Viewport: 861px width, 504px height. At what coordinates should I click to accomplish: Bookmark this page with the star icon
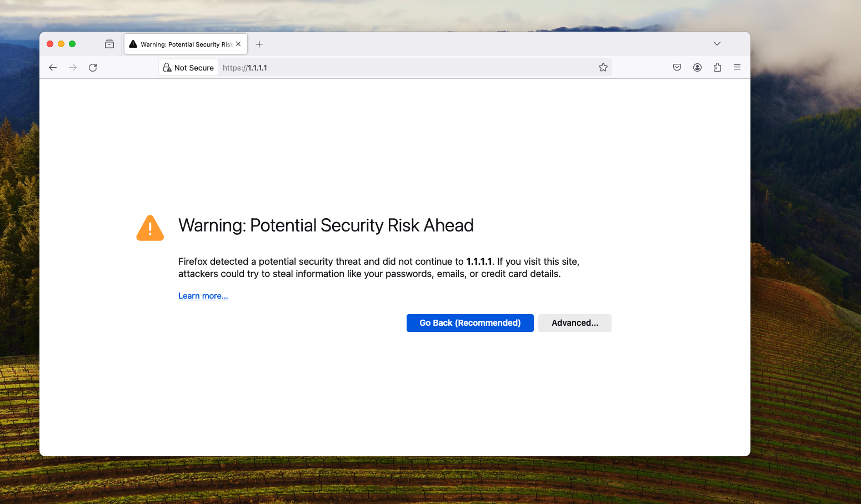click(x=603, y=68)
